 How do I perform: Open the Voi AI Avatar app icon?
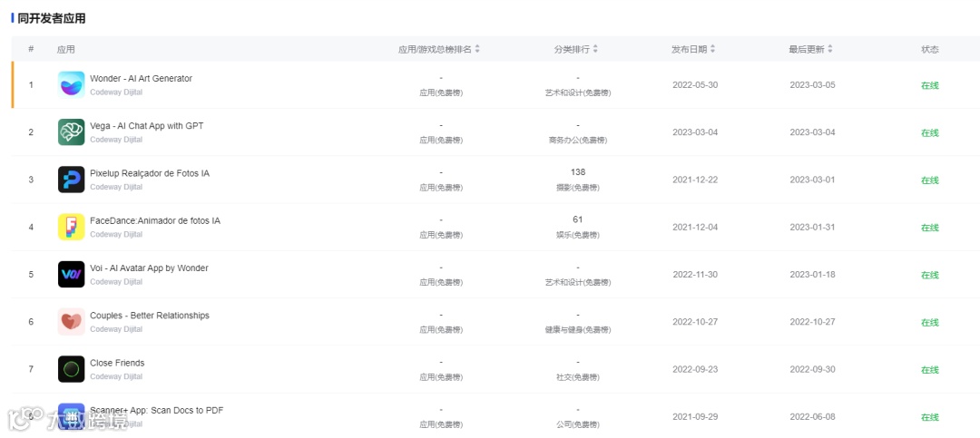point(72,274)
